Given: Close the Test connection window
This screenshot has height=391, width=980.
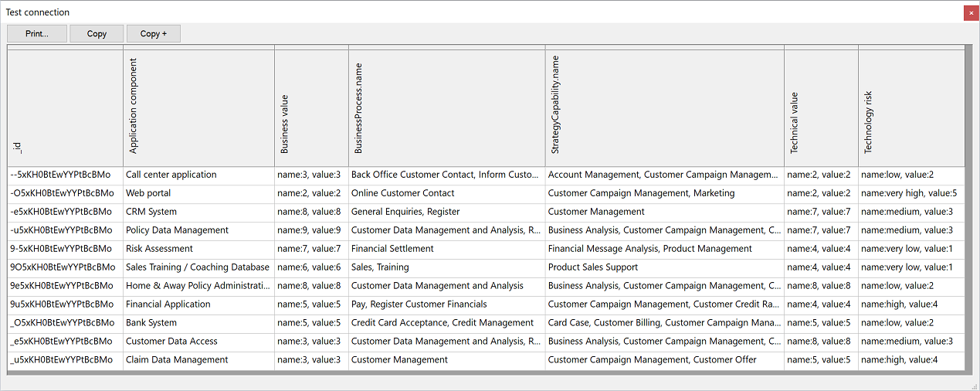Looking at the screenshot, I should 970,13.
